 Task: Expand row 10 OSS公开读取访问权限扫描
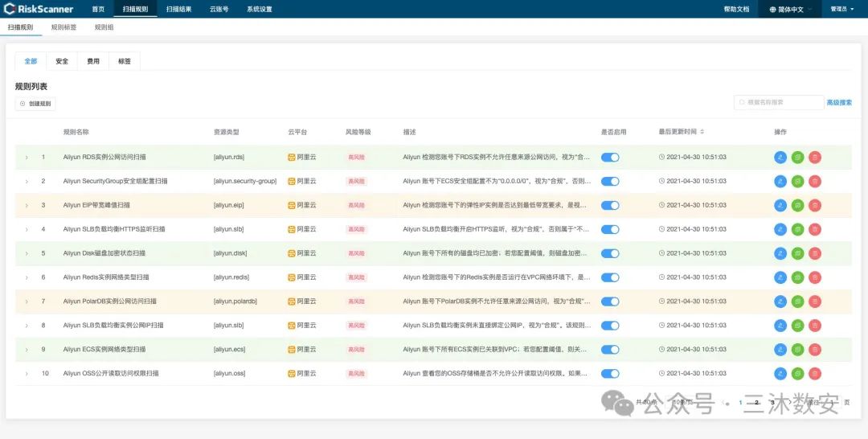click(26, 374)
